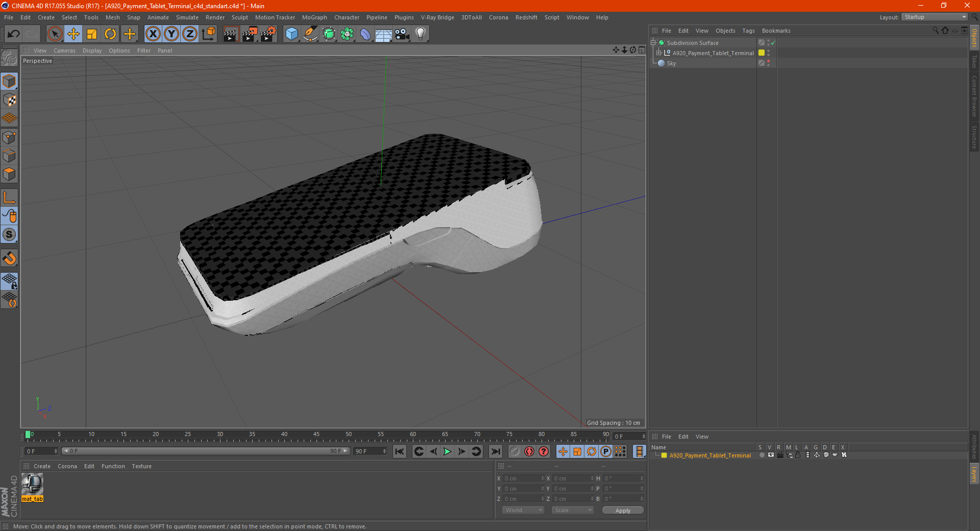Click the Render View clapperboard icon
This screenshot has height=531, width=980.
tap(231, 34)
